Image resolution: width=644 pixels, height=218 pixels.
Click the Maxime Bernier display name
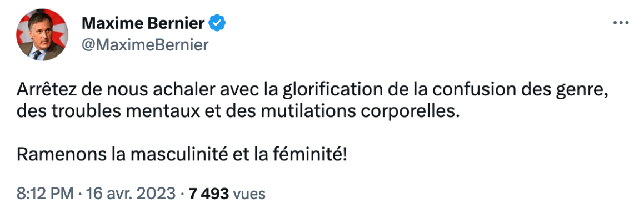(143, 24)
